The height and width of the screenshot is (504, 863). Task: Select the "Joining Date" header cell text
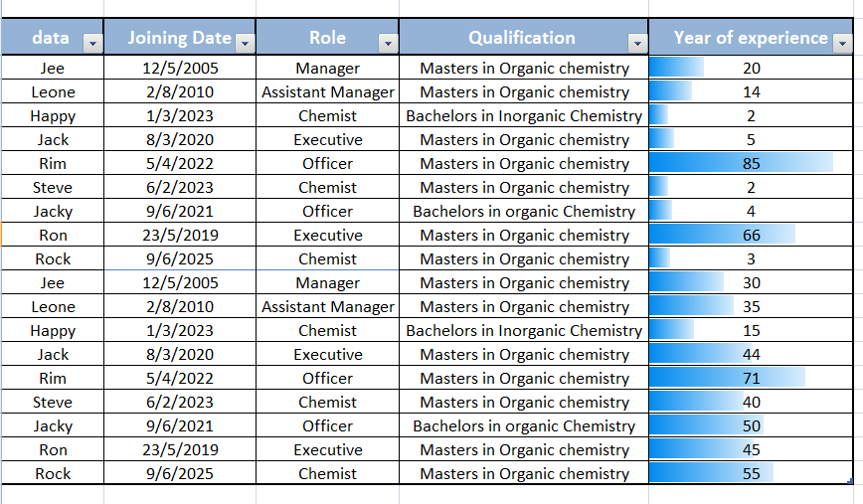tap(180, 38)
